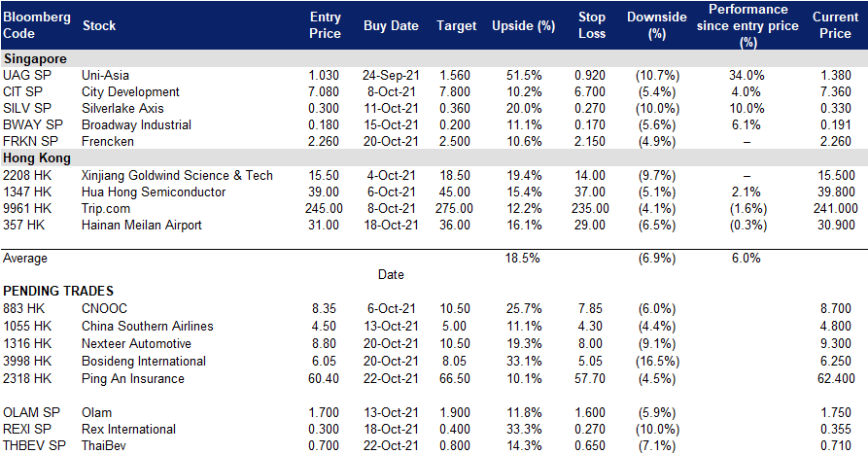Viewport: 868px width, 454px height.
Task: Click the 'OLAM SP' code cell
Action: (x=31, y=413)
